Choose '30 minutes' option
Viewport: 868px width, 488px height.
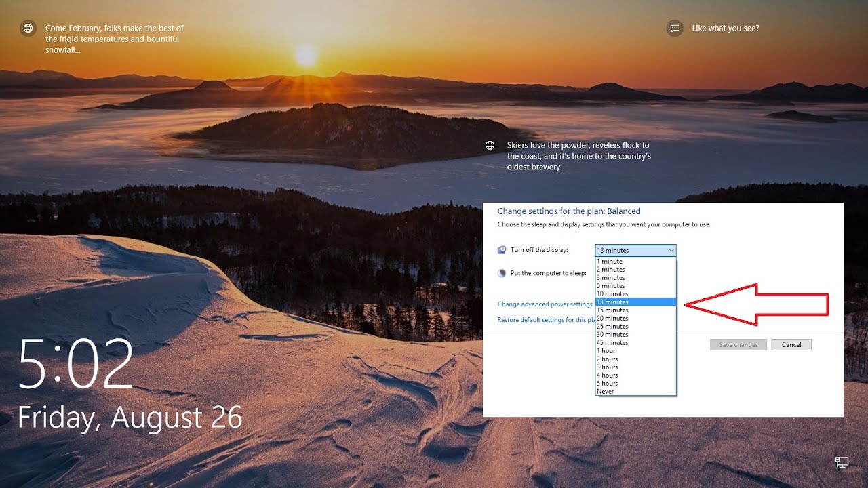pos(635,335)
